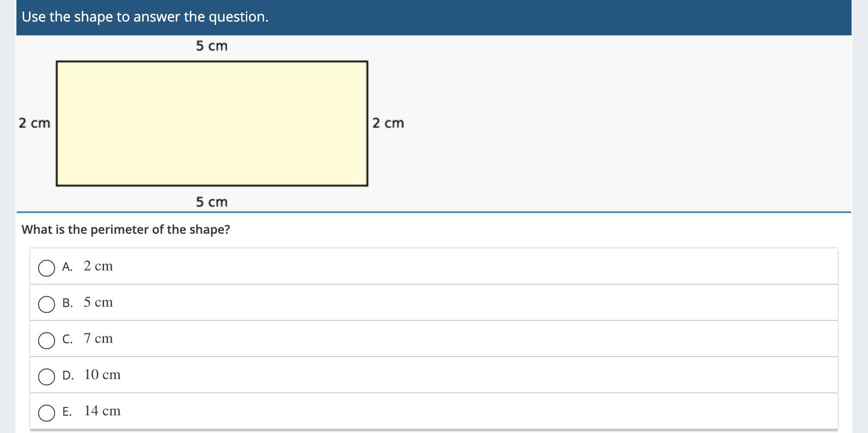Click the "C." option letter label
868x433 pixels.
click(67, 339)
